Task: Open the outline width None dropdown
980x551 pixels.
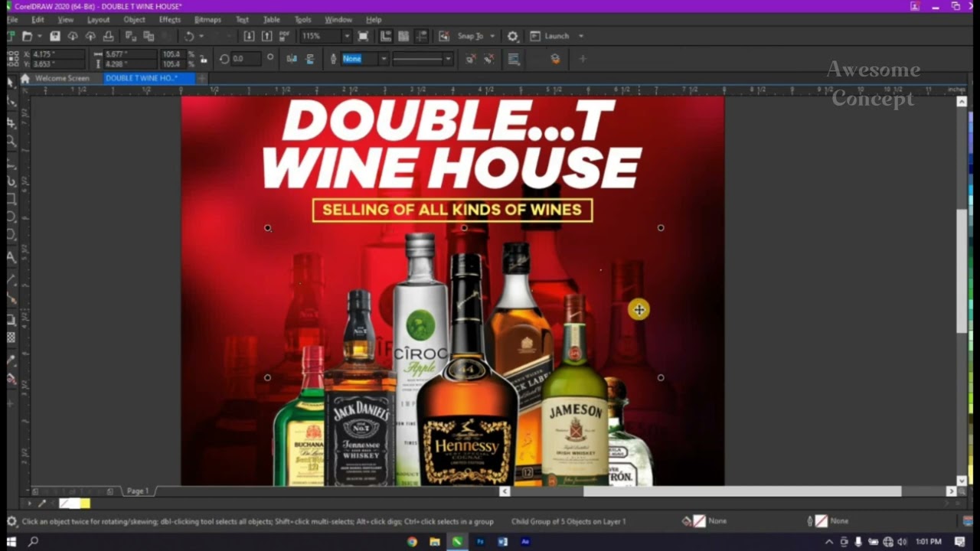Action: coord(384,59)
